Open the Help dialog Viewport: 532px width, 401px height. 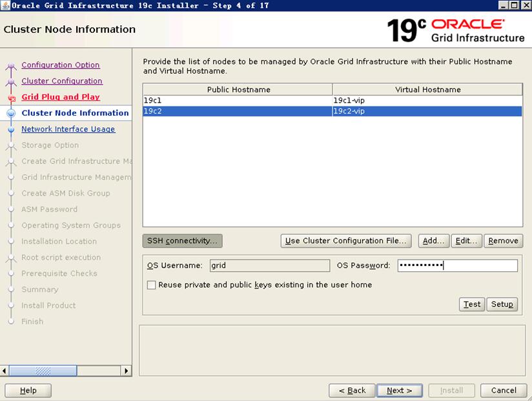[x=28, y=391]
